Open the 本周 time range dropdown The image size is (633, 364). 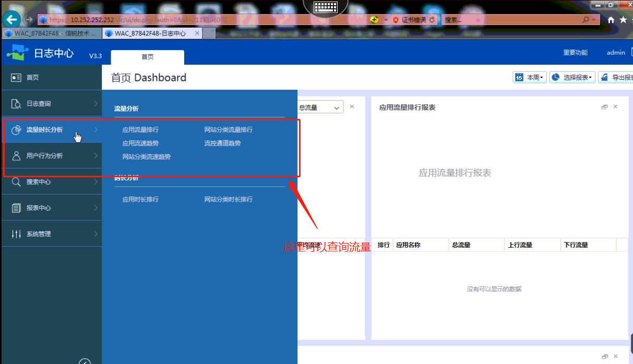pyautogui.click(x=529, y=77)
